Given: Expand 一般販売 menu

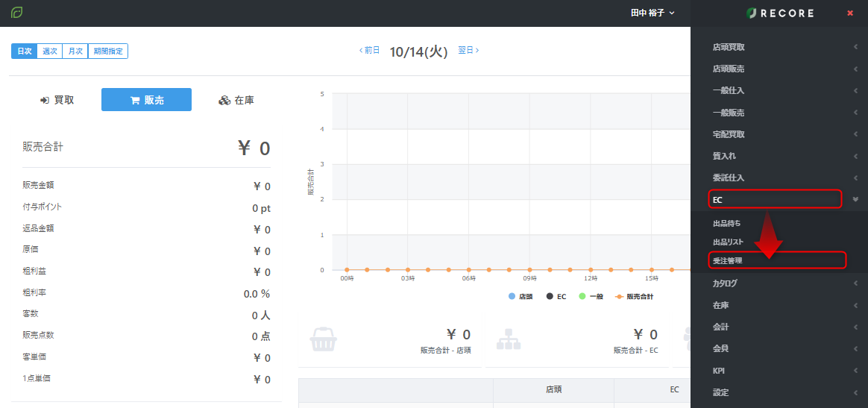Looking at the screenshot, I should (x=779, y=113).
